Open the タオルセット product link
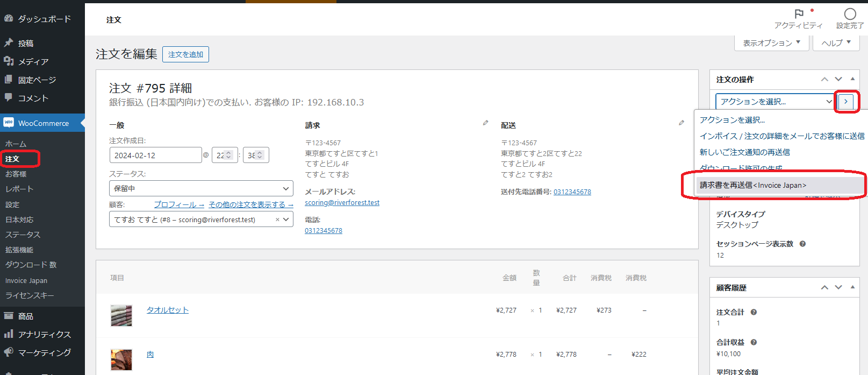 [x=168, y=310]
